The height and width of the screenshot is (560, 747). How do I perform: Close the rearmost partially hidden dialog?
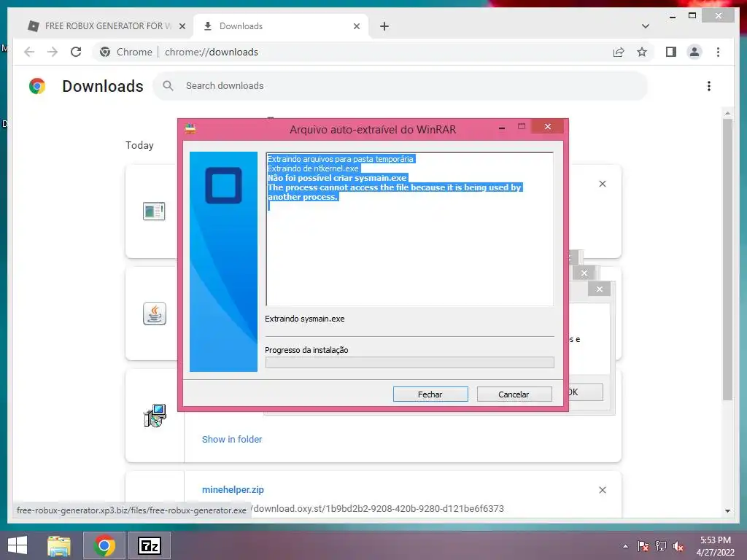(573, 257)
